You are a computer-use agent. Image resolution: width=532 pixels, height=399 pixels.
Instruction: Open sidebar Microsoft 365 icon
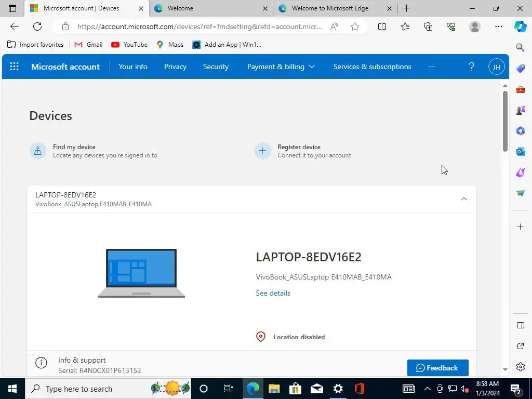point(520,130)
